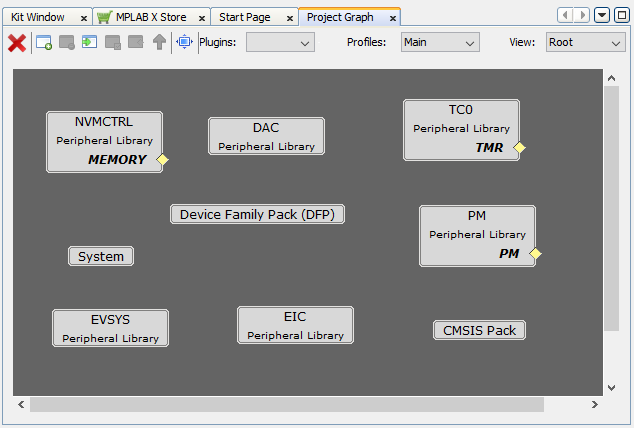This screenshot has width=634, height=428.
Task: Open the Plugins dropdown
Action: 280,43
